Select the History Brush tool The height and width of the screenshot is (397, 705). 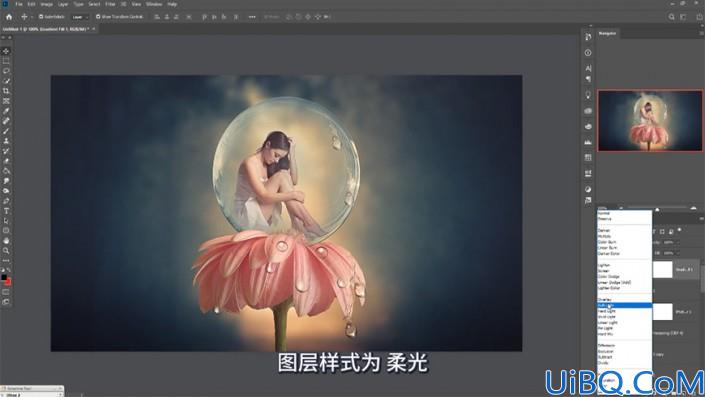pyautogui.click(x=6, y=151)
